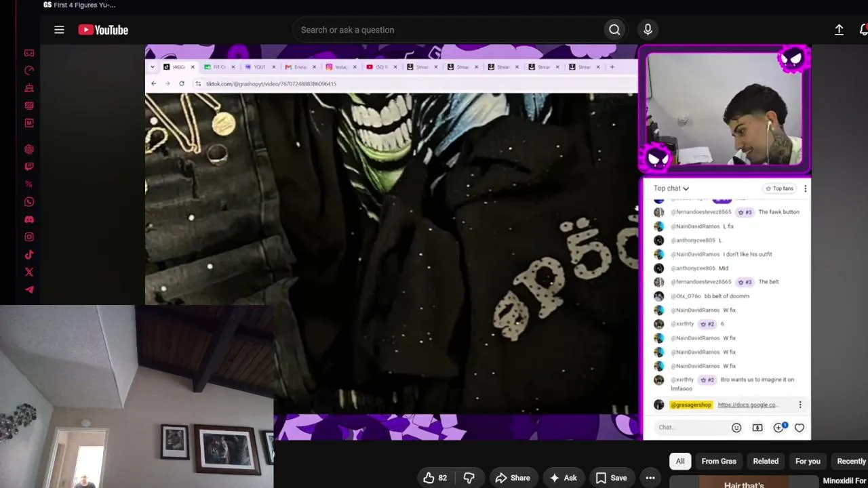The image size is (868, 488).
Task: Click @anthonycee805 'Mid' chat message
Action: (x=690, y=268)
